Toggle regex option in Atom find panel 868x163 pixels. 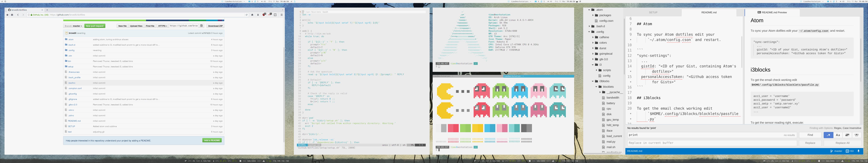[x=829, y=135]
